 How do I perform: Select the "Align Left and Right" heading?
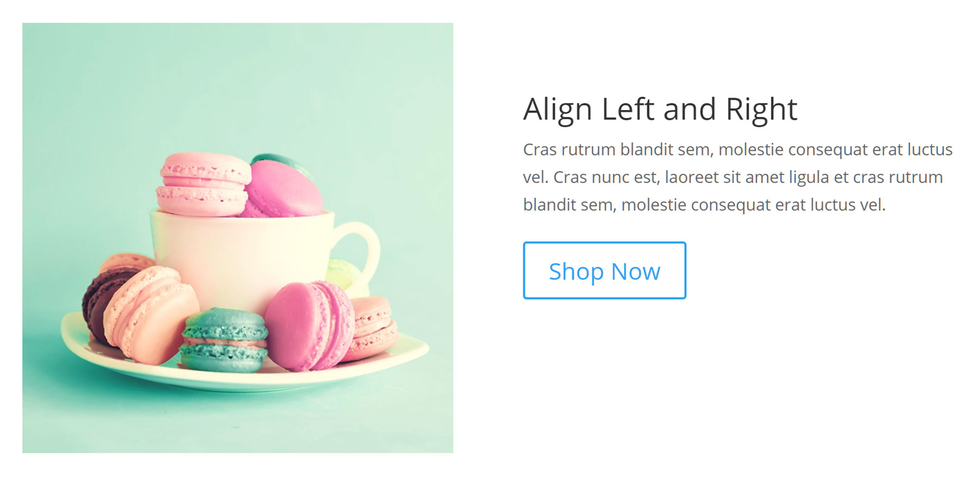[660, 109]
